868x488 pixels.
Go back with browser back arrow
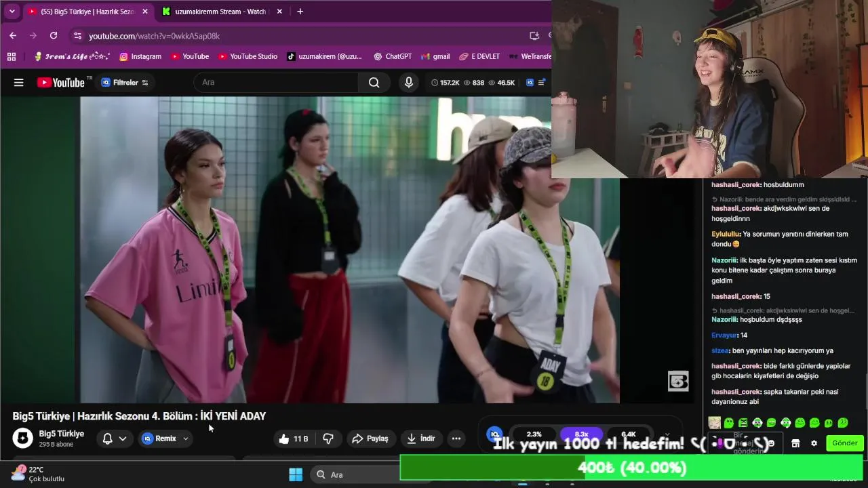click(x=13, y=36)
